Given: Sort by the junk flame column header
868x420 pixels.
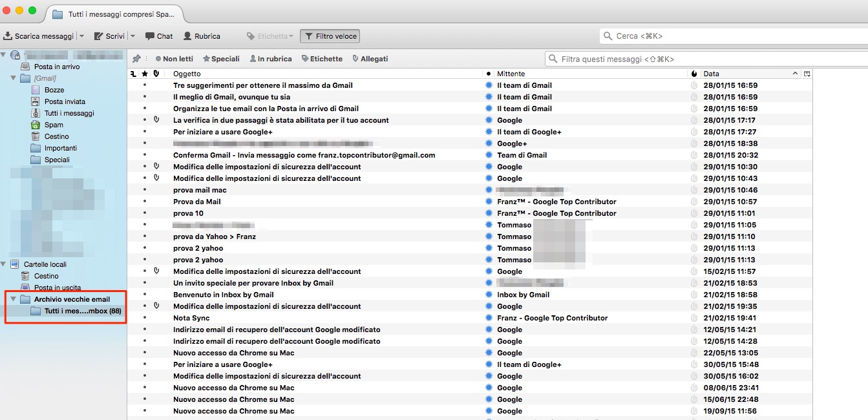Looking at the screenshot, I should pos(694,74).
